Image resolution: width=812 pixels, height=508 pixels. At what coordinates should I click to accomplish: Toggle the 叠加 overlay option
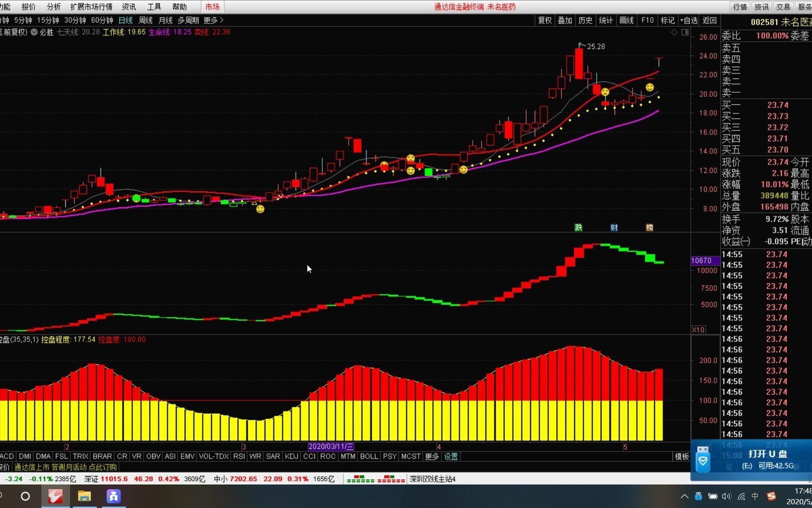tap(565, 20)
